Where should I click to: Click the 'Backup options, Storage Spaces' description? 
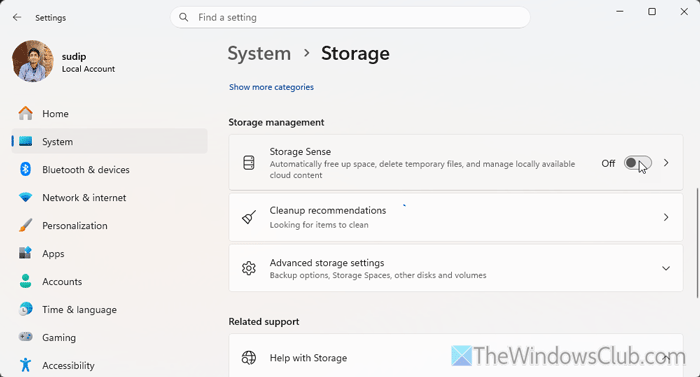[378, 275]
